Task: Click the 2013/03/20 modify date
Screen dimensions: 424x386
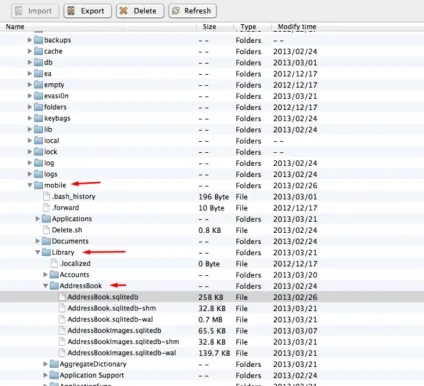Action: (x=295, y=275)
